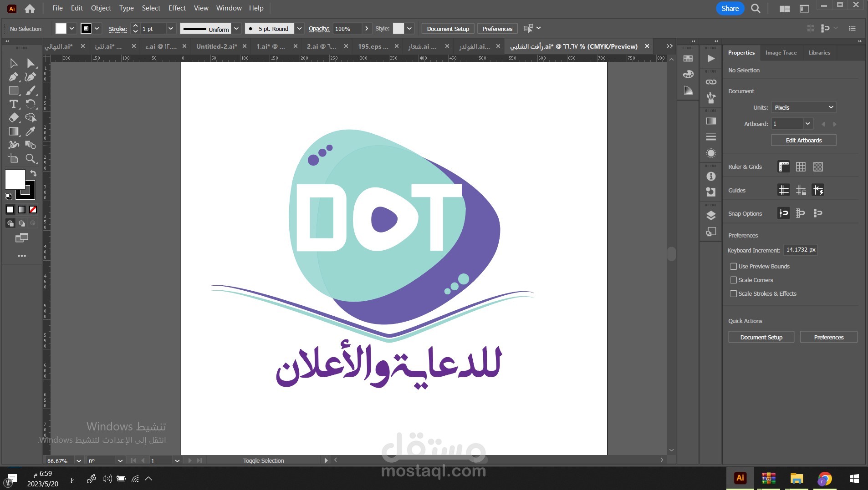Enable Use Preview Bounds checkbox
Image resolution: width=868 pixels, height=490 pixels.
click(x=733, y=266)
